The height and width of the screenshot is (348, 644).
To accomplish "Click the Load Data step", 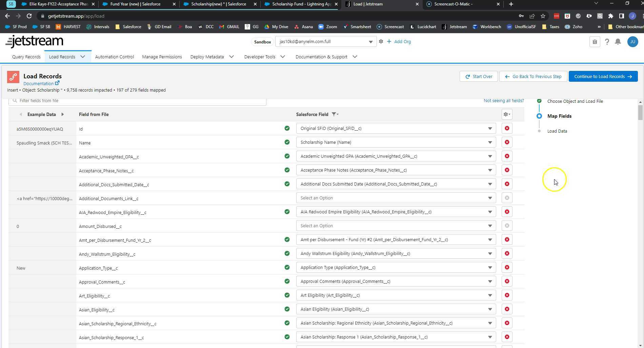I will pyautogui.click(x=557, y=131).
